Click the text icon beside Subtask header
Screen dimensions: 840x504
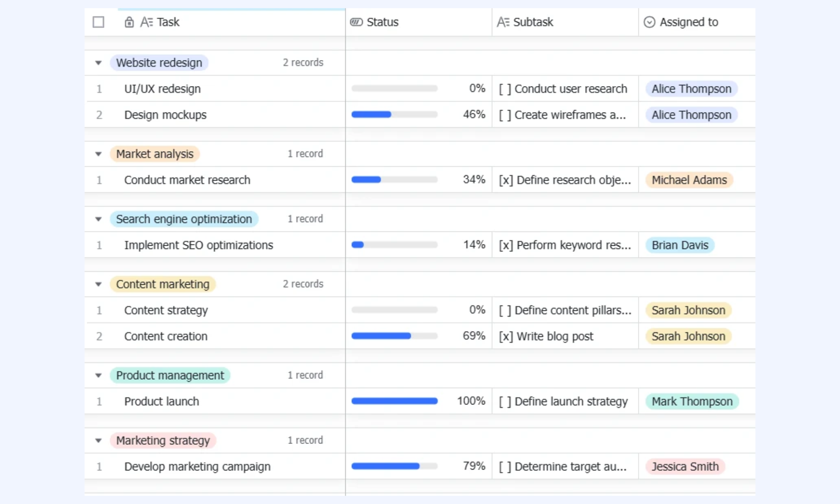click(x=503, y=22)
